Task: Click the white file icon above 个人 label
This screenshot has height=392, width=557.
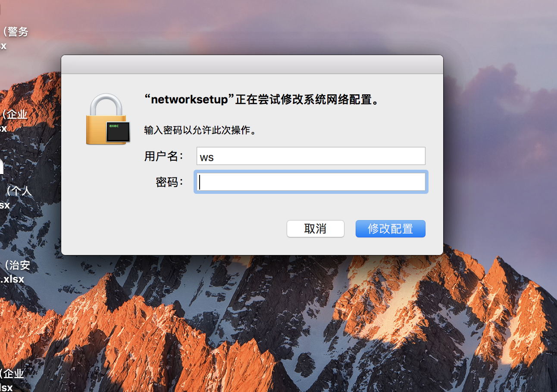Action: (1, 166)
